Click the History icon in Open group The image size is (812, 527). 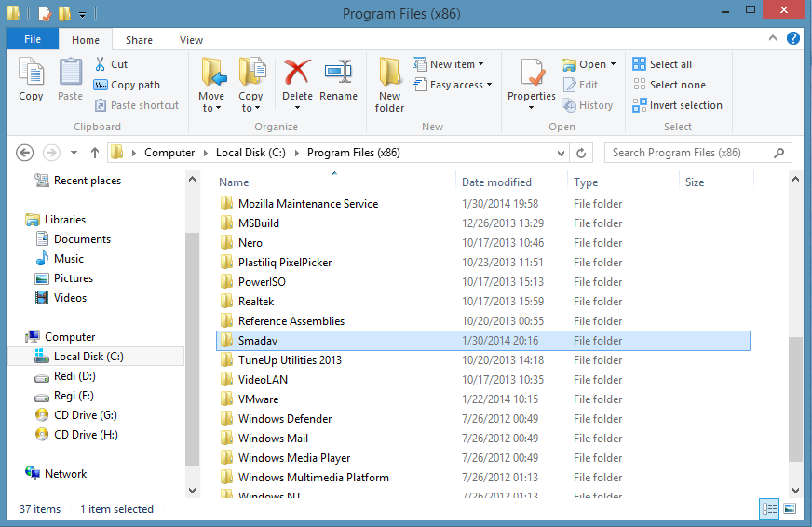570,105
